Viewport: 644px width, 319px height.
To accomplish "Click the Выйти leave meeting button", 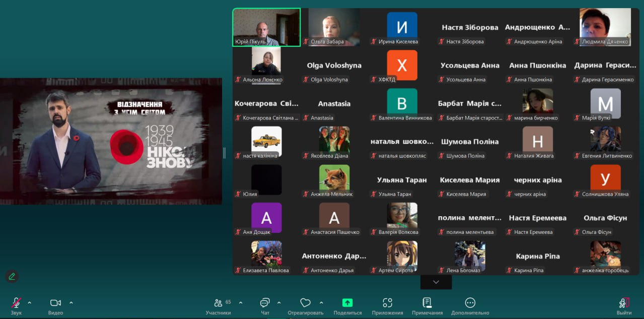I will tap(624, 303).
